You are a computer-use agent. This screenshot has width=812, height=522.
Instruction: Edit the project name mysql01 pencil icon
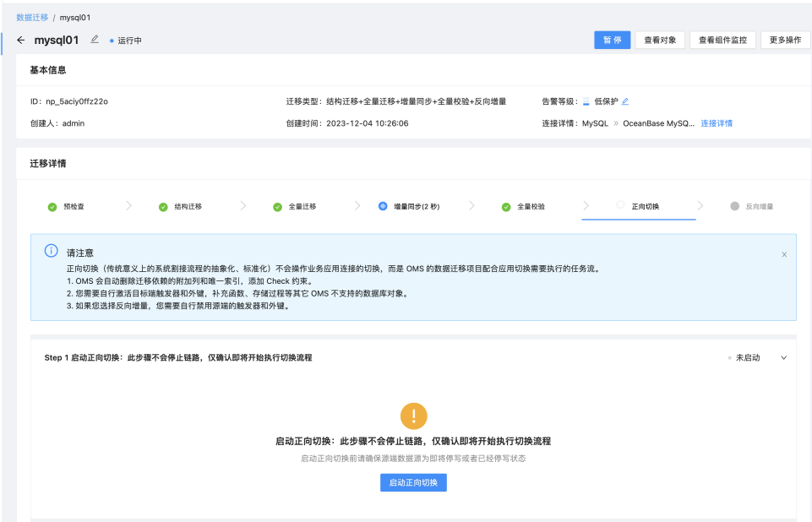[95, 40]
